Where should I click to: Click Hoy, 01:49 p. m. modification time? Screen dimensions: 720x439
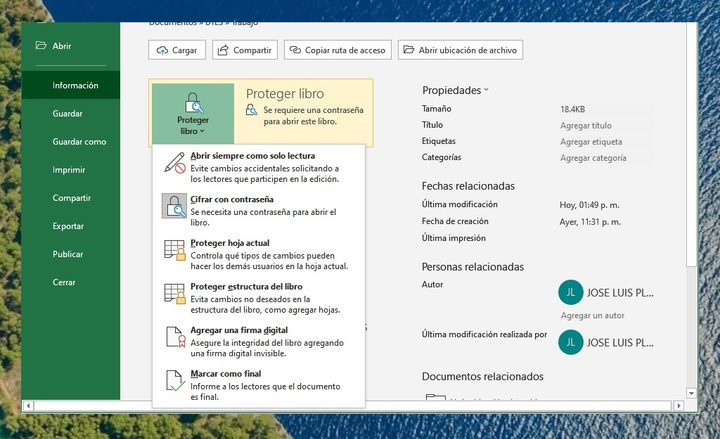coord(589,205)
